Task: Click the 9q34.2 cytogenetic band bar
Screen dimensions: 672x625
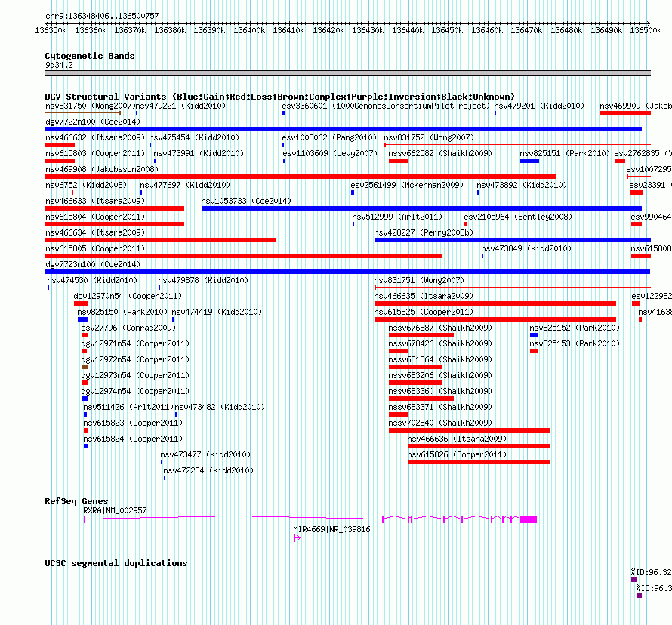Action: 347,73
